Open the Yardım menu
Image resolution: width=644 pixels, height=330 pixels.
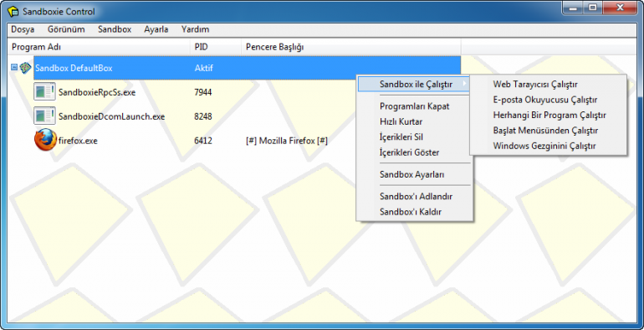(x=195, y=29)
